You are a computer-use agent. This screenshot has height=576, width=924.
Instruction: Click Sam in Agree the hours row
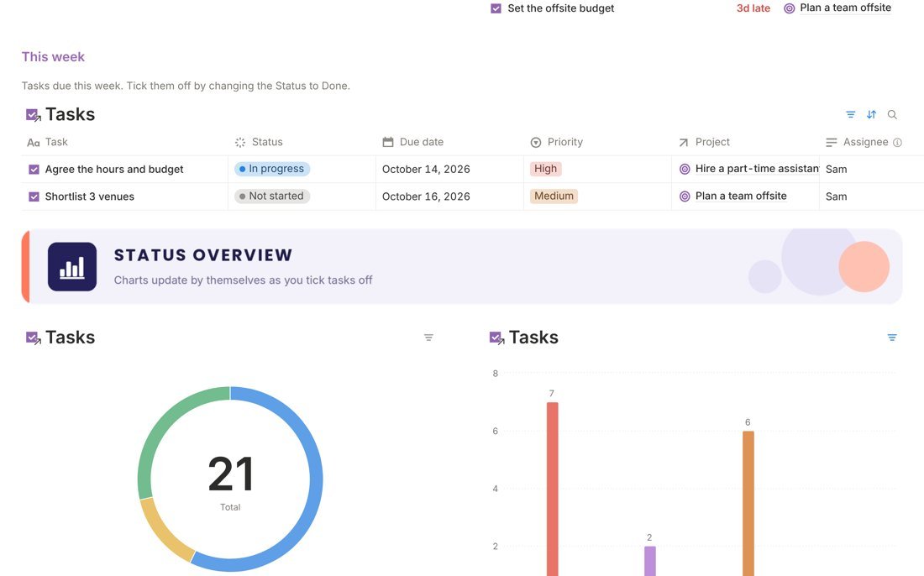(836, 170)
